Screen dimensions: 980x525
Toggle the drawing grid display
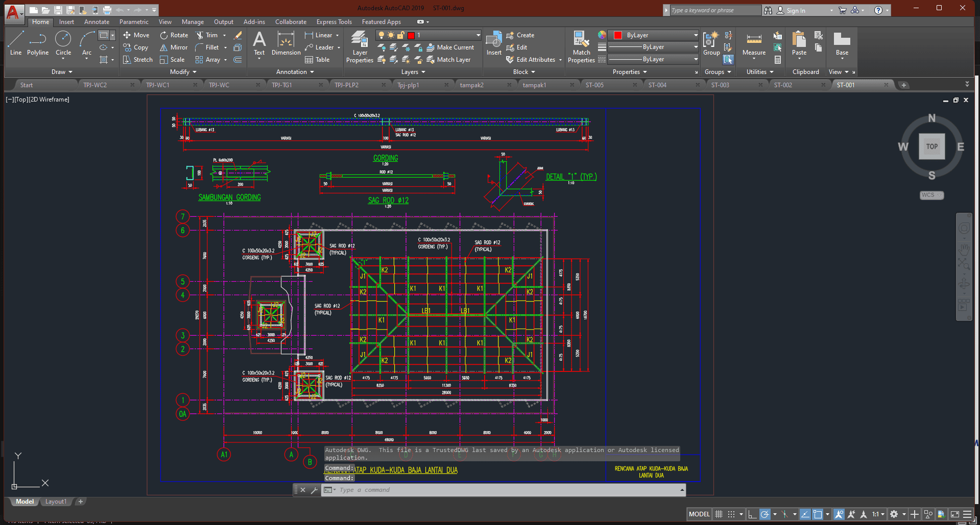point(719,514)
